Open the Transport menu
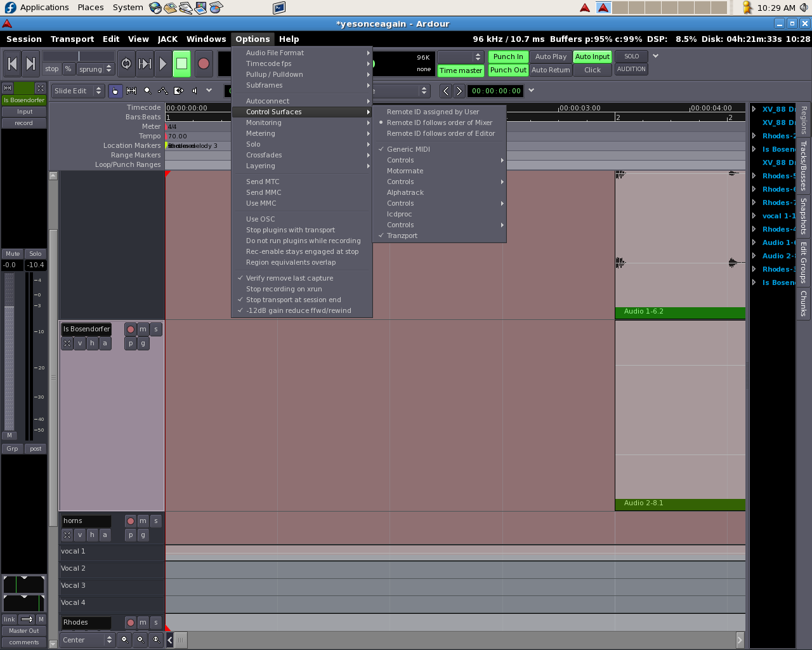The width and height of the screenshot is (812, 650). click(x=72, y=39)
